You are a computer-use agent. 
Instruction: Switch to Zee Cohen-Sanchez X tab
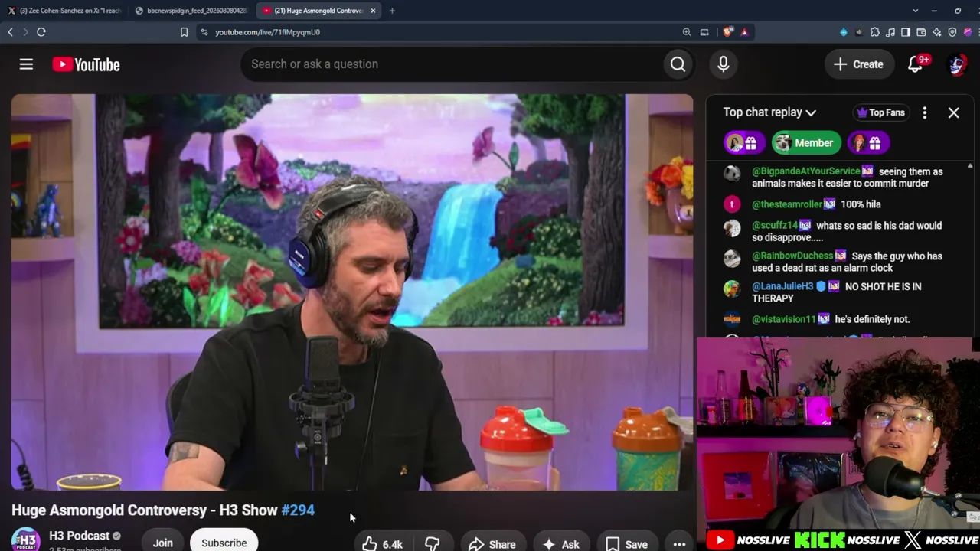tap(64, 11)
